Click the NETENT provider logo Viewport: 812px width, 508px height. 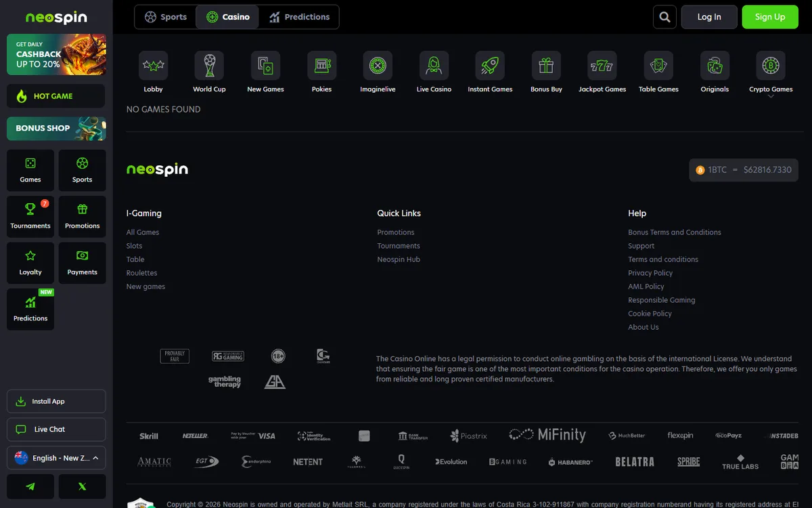[x=308, y=462]
